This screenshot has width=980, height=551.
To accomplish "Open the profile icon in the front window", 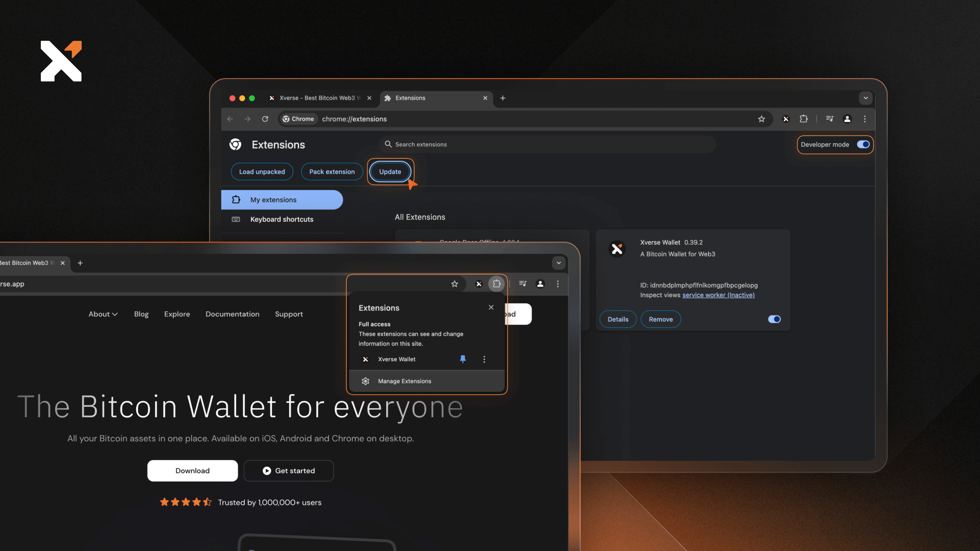I will coord(540,284).
